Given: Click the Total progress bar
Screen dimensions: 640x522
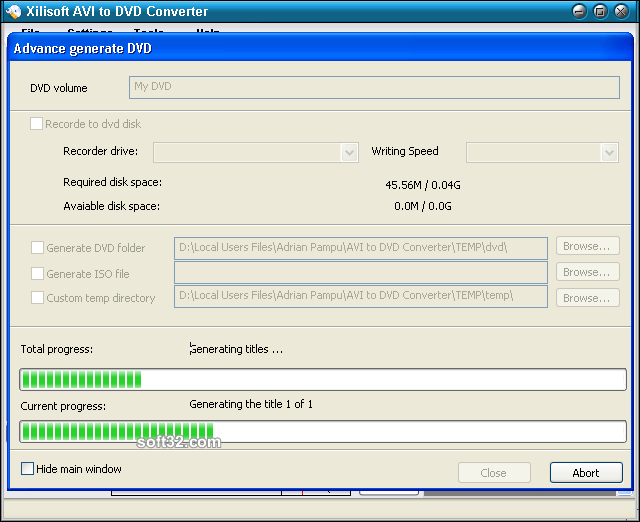Looking at the screenshot, I should (x=323, y=380).
